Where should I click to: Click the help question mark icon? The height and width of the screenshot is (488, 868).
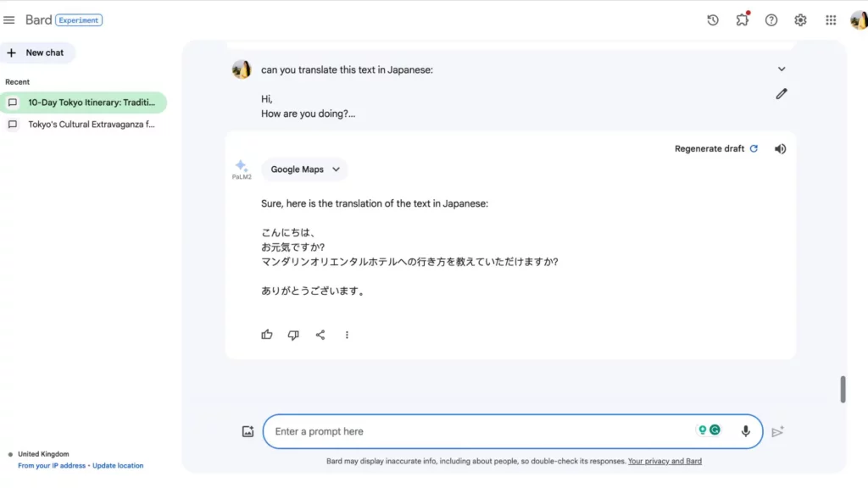coord(771,20)
